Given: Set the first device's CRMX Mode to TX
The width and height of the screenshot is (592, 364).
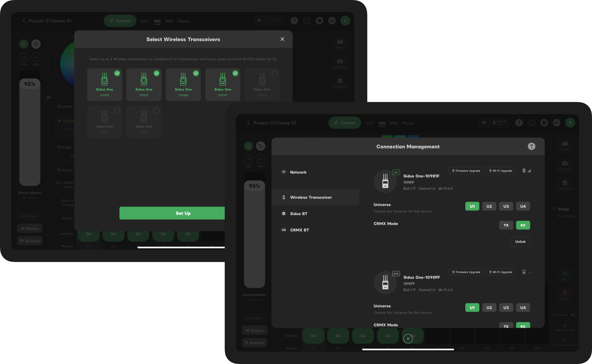Looking at the screenshot, I should pyautogui.click(x=506, y=225).
